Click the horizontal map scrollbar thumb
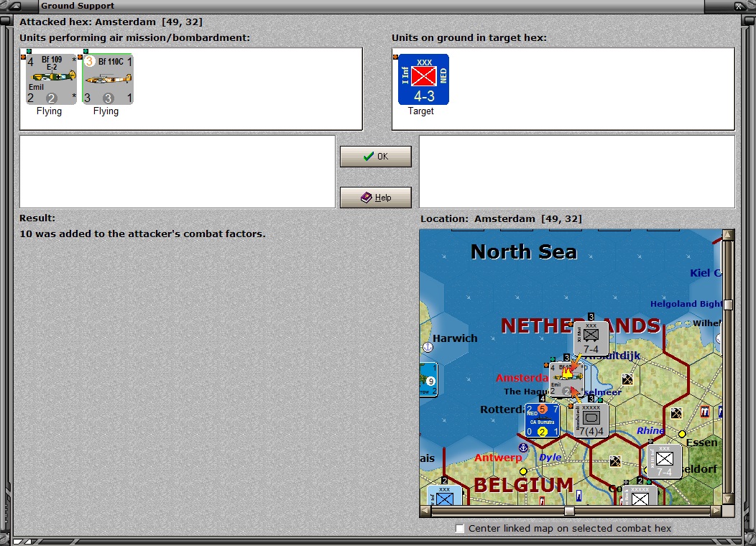This screenshot has width=756, height=546. pyautogui.click(x=569, y=511)
